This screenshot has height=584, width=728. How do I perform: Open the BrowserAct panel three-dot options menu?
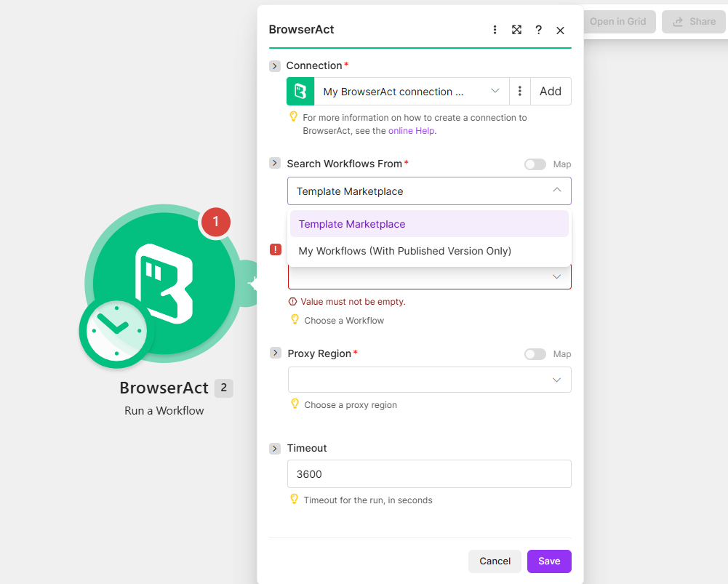point(495,30)
